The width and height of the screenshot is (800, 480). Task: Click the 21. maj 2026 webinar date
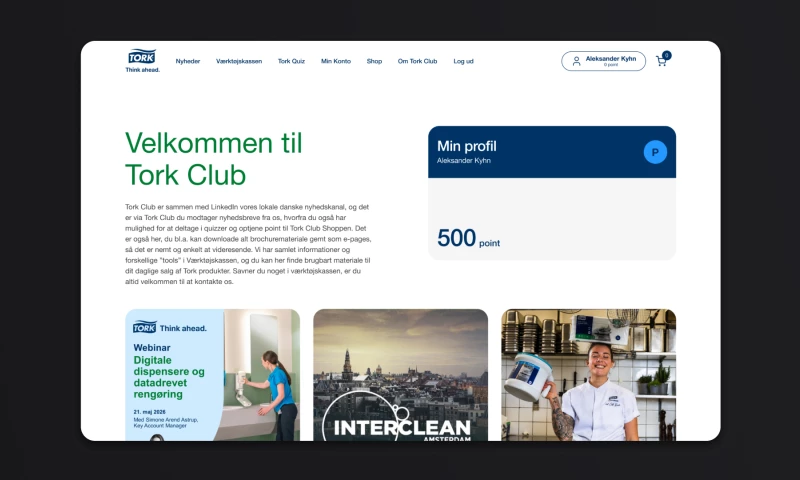point(149,412)
